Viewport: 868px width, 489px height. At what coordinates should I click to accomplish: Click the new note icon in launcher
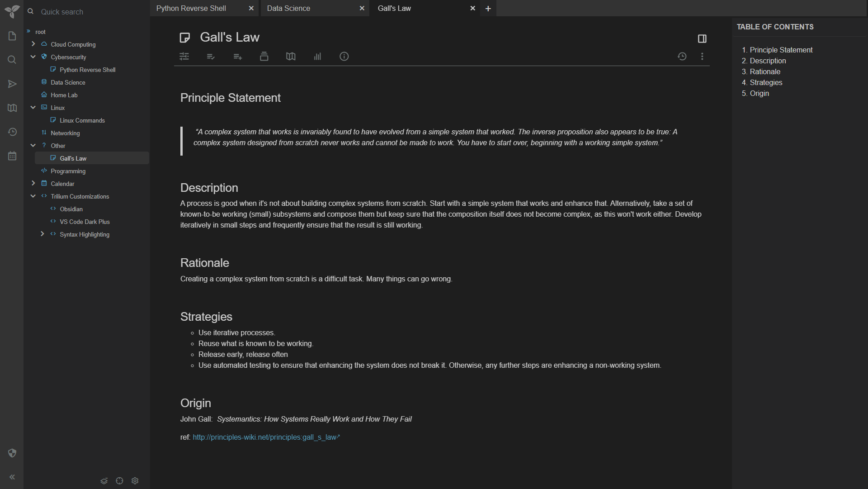(12, 36)
